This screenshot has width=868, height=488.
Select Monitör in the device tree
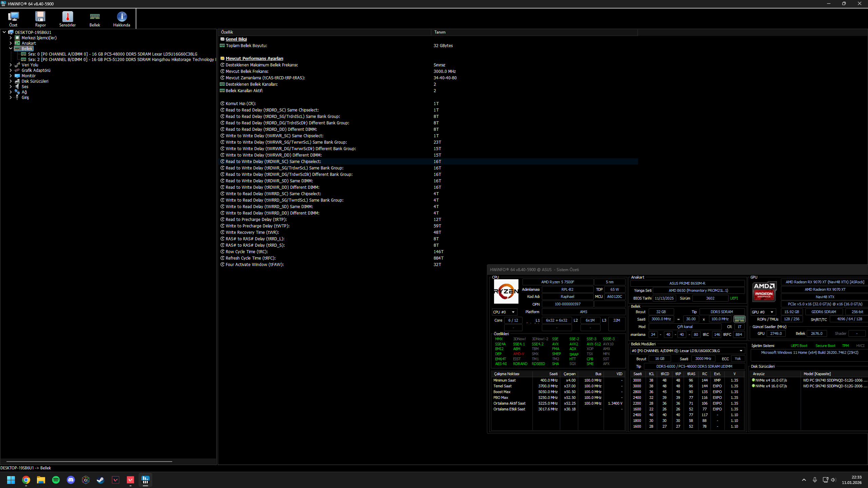click(28, 76)
